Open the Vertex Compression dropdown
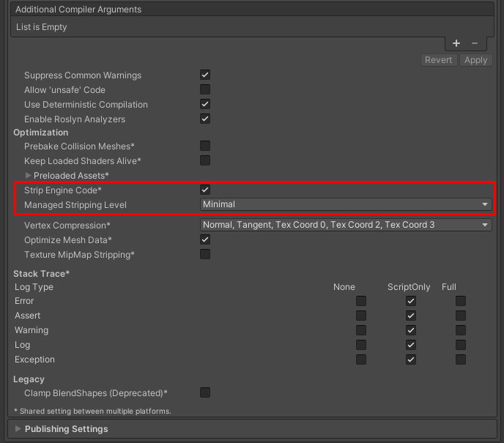 pyautogui.click(x=346, y=225)
